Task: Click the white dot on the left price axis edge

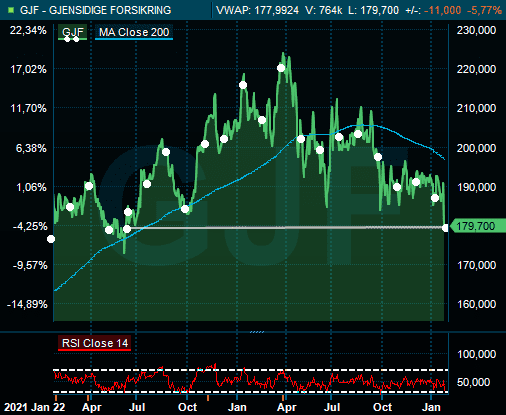Action: click(51, 239)
